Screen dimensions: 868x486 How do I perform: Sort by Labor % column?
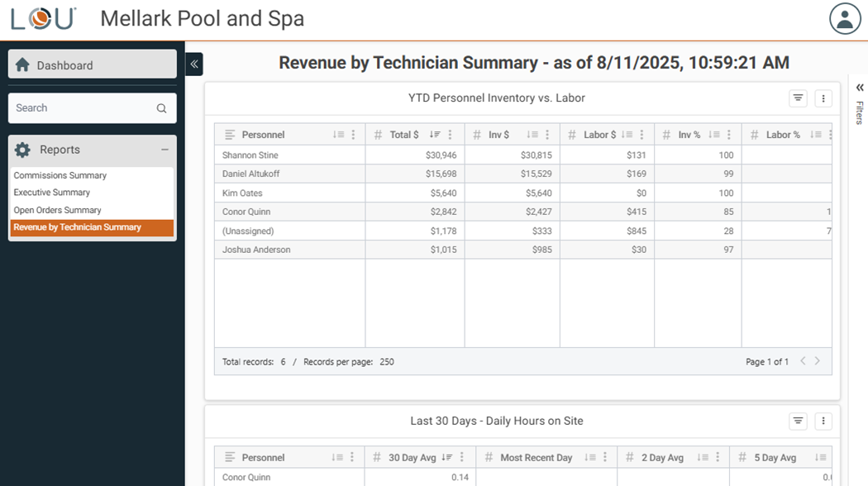815,135
